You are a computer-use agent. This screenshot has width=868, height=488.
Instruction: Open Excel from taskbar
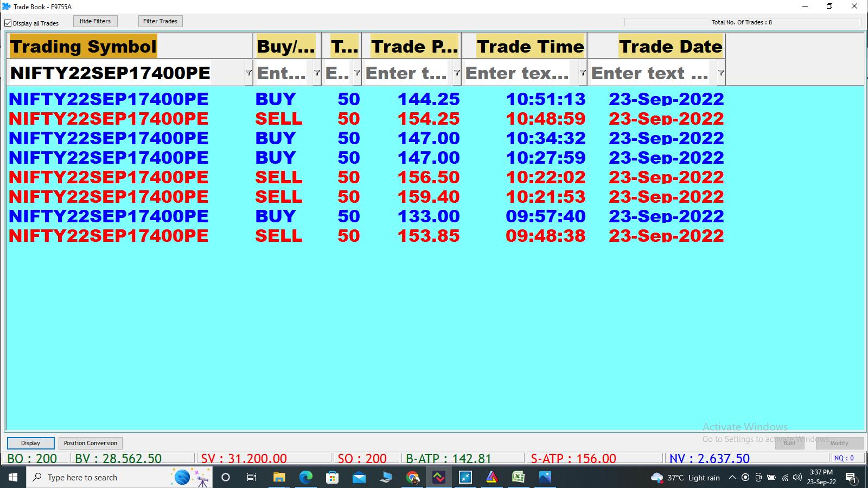click(x=519, y=477)
